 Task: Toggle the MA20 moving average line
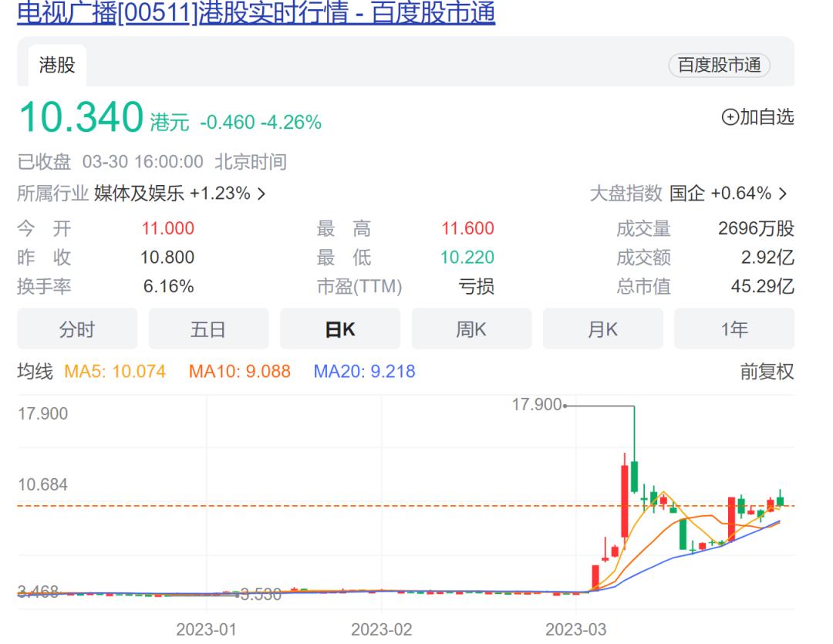pyautogui.click(x=364, y=371)
